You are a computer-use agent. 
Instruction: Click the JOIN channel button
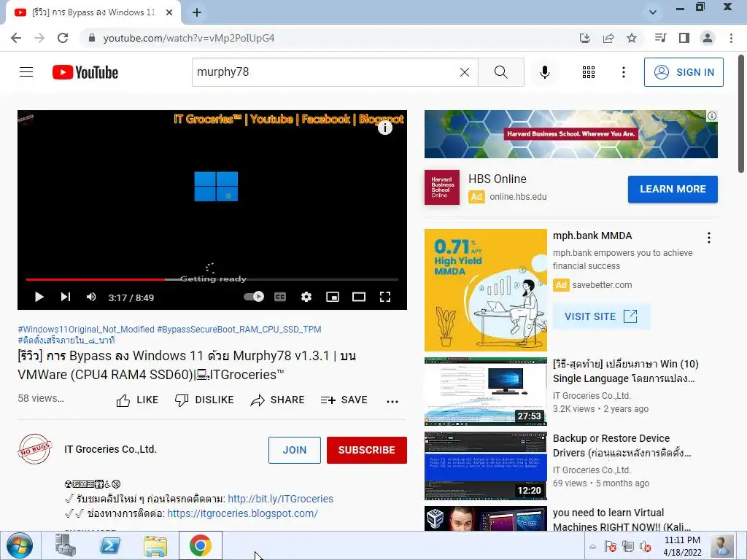pyautogui.click(x=295, y=450)
